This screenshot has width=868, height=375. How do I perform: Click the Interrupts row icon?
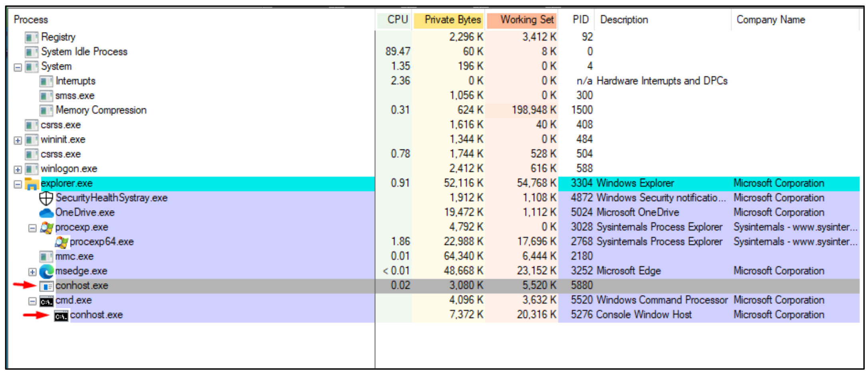pos(46,81)
